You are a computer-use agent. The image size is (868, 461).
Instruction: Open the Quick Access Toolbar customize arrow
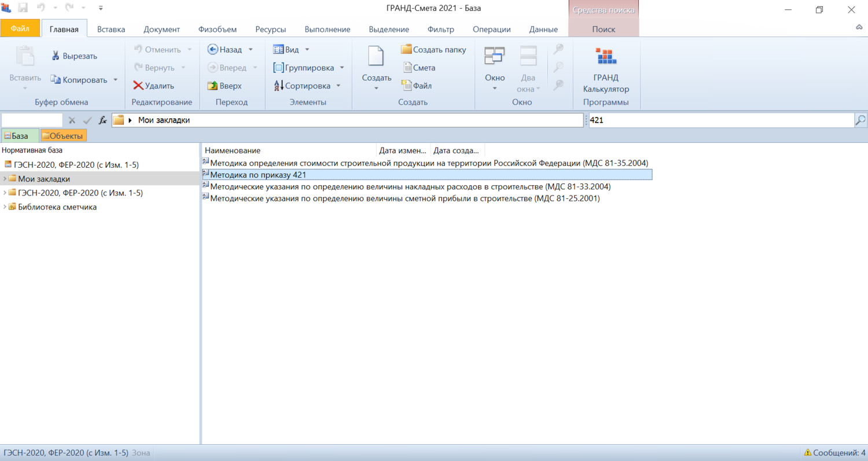click(x=101, y=9)
